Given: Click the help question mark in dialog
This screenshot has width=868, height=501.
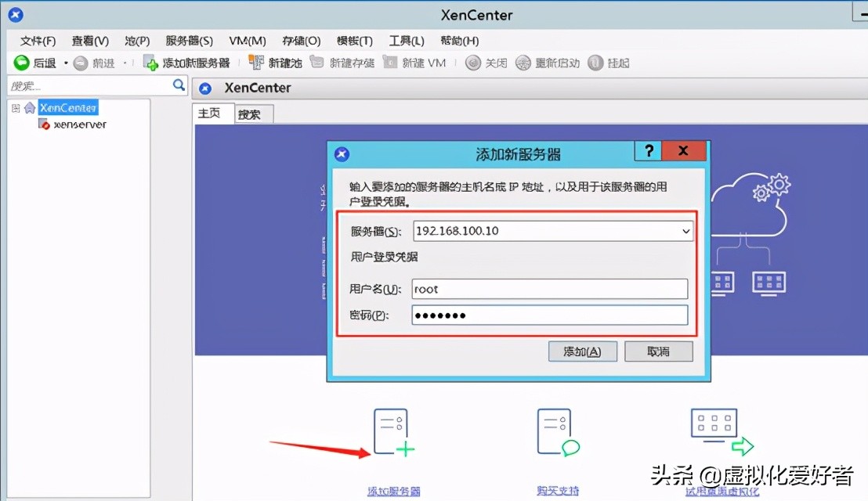Looking at the screenshot, I should pyautogui.click(x=648, y=151).
